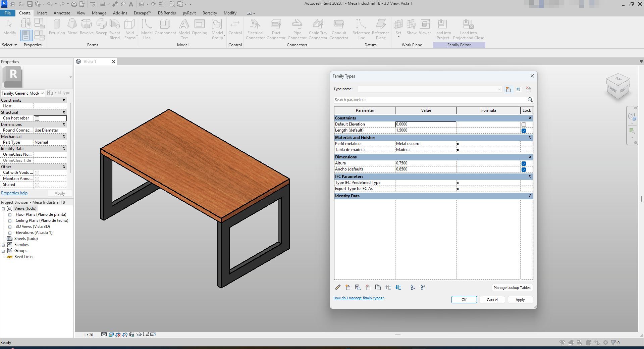This screenshot has height=349, width=644.
Task: Move the parameter down in the list
Action: pos(398,287)
